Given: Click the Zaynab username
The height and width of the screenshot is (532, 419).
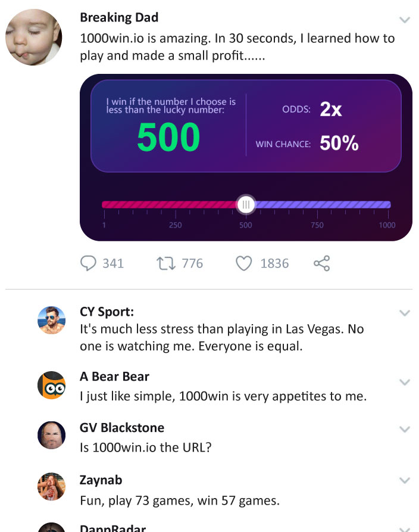Looking at the screenshot, I should (x=101, y=480).
